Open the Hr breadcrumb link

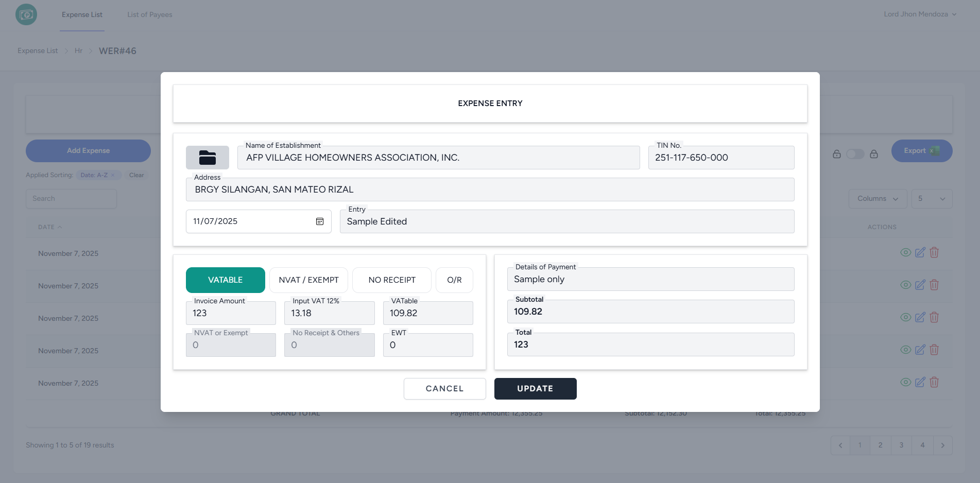78,51
